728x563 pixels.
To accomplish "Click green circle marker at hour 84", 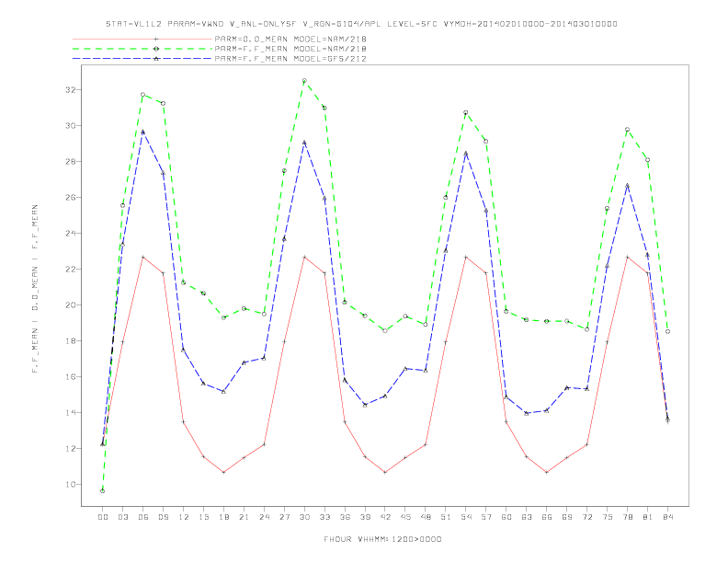I will [668, 332].
